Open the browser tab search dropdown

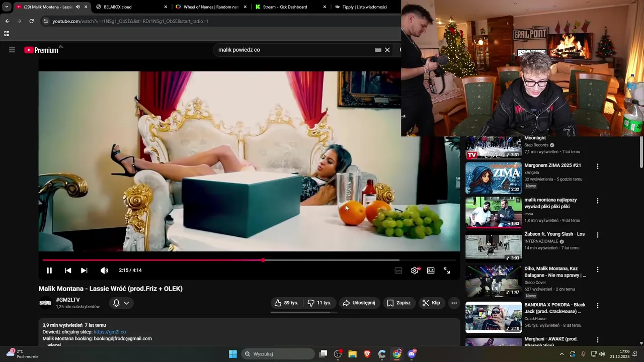click(x=7, y=7)
